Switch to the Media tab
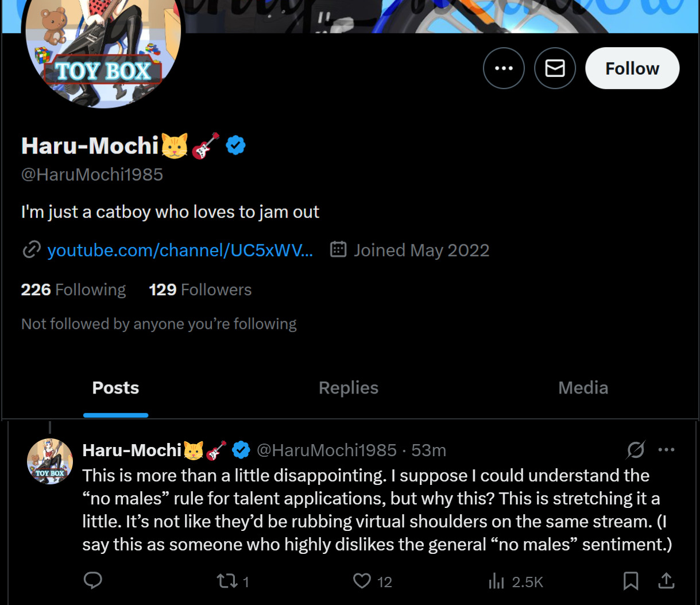This screenshot has height=605, width=700. coord(583,388)
